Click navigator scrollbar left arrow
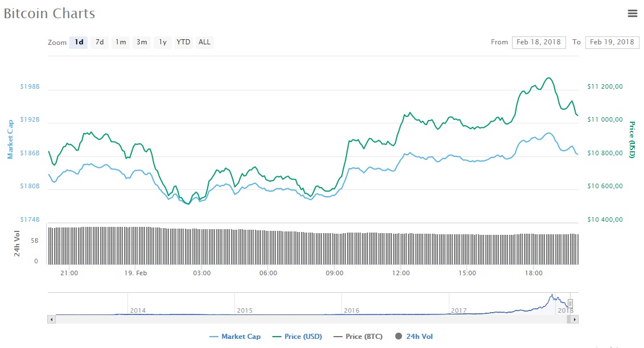Viewport: 644px width, 348px height. point(51,320)
